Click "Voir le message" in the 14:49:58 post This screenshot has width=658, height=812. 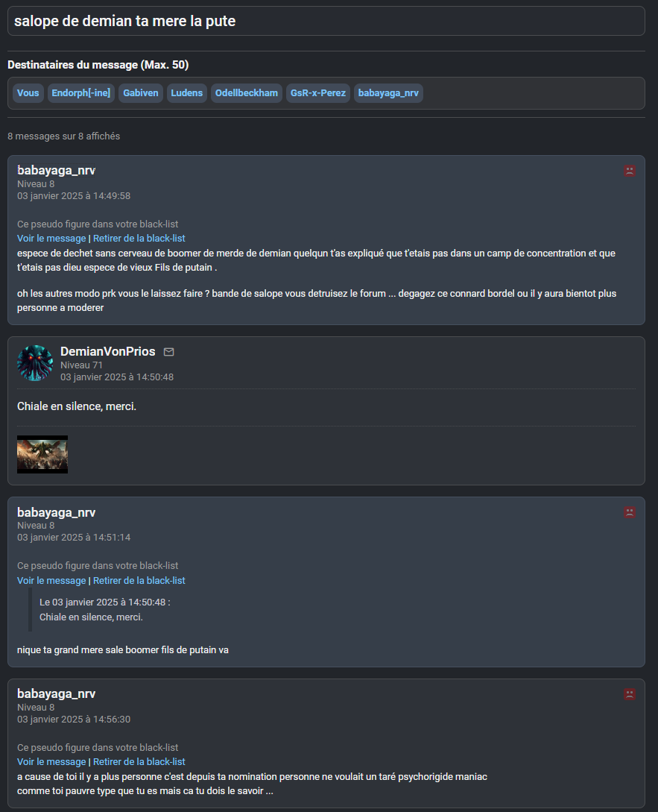(51, 239)
